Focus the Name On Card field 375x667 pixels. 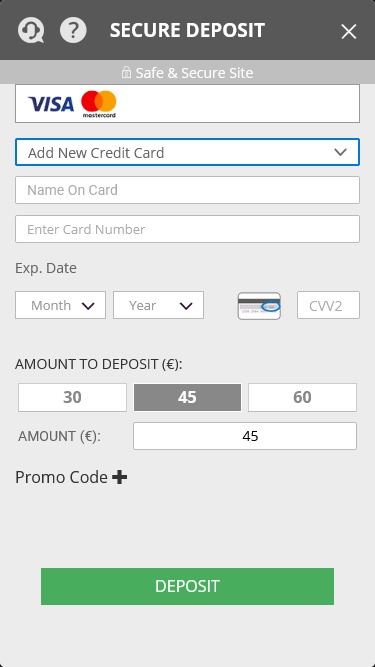point(188,190)
